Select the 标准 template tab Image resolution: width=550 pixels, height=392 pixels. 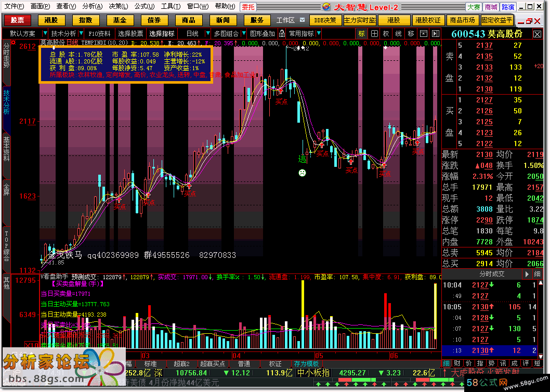[150, 364]
